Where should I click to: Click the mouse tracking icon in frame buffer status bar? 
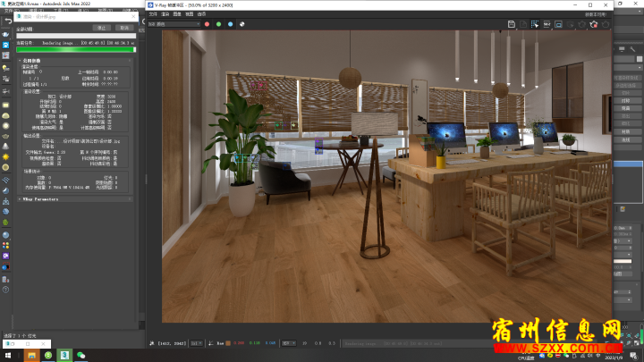click(152, 343)
